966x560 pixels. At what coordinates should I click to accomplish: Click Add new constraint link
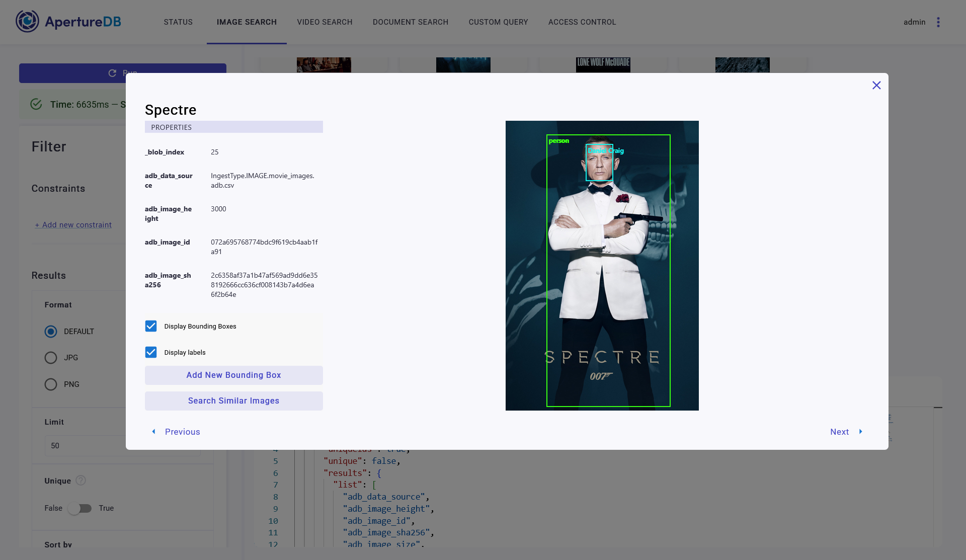tap(73, 225)
